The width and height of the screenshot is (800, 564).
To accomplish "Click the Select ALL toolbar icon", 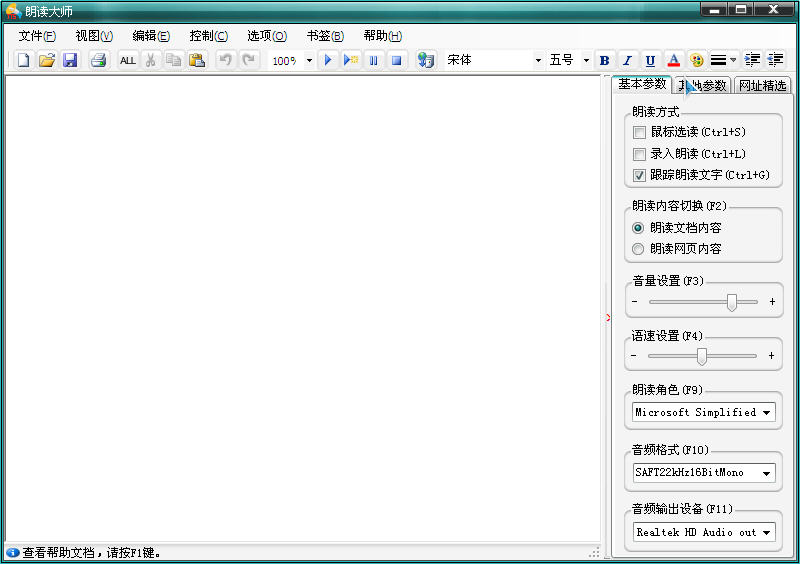I will click(x=127, y=60).
